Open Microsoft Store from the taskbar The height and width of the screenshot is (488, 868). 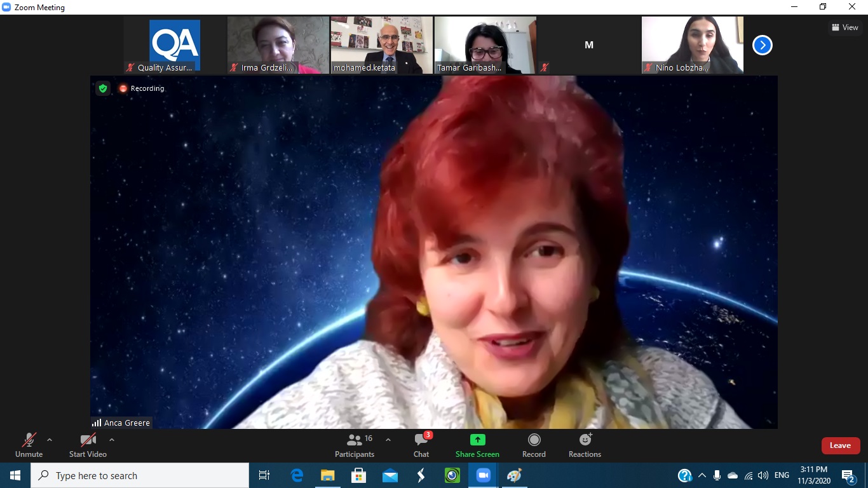click(x=359, y=475)
